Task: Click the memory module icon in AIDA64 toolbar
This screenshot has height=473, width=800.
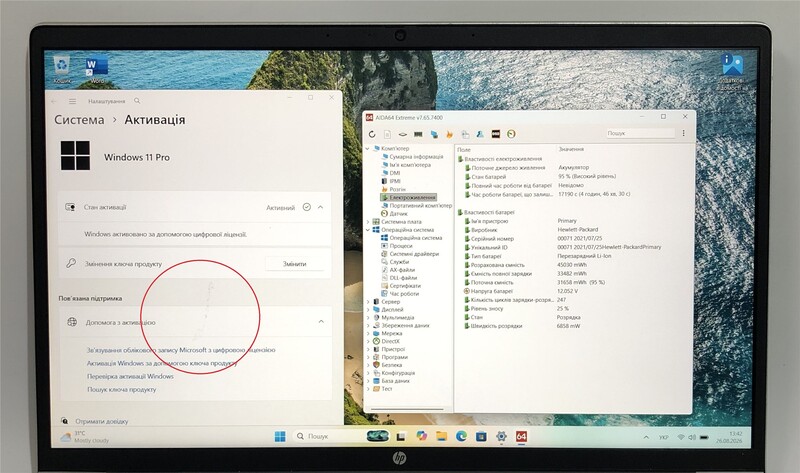Action: coord(418,134)
